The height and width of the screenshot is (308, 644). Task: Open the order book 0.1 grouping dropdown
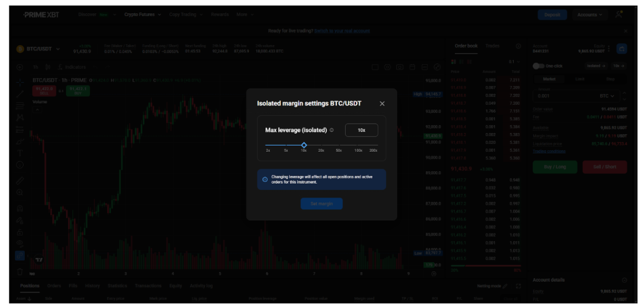coord(514,62)
